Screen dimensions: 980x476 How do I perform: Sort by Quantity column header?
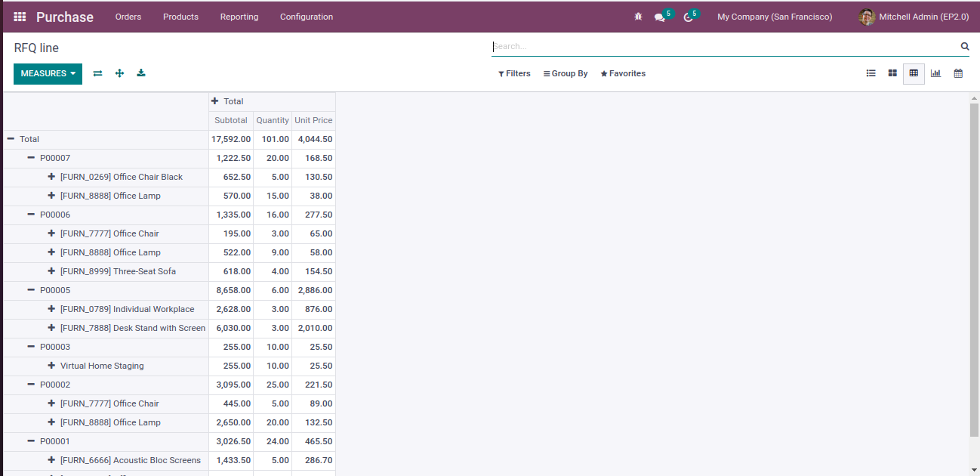click(x=273, y=120)
